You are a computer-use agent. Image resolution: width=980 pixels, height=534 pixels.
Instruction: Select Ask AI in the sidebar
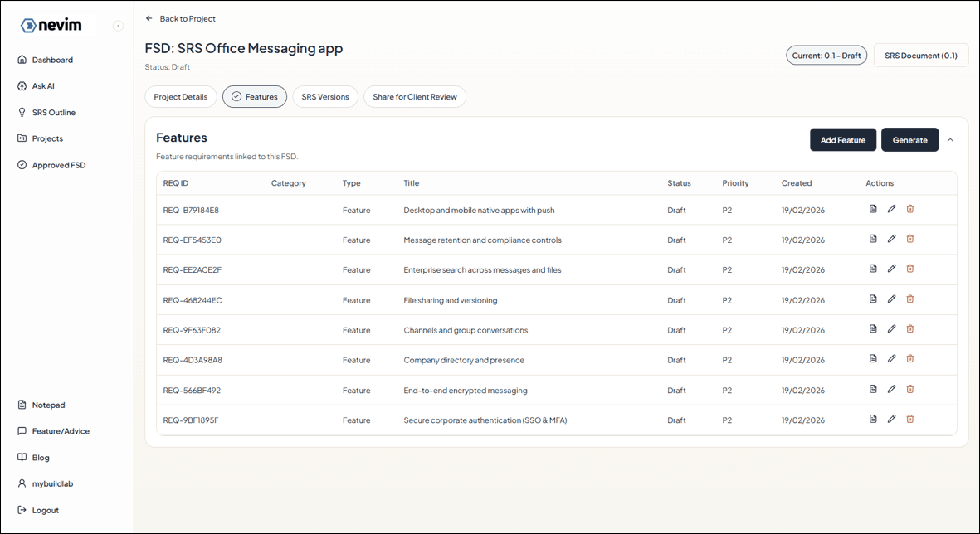(x=46, y=85)
